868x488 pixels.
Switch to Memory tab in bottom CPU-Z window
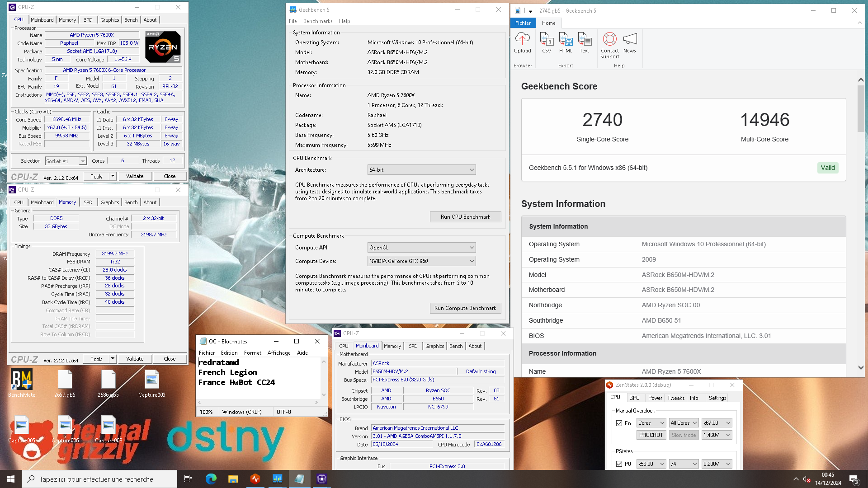point(392,346)
